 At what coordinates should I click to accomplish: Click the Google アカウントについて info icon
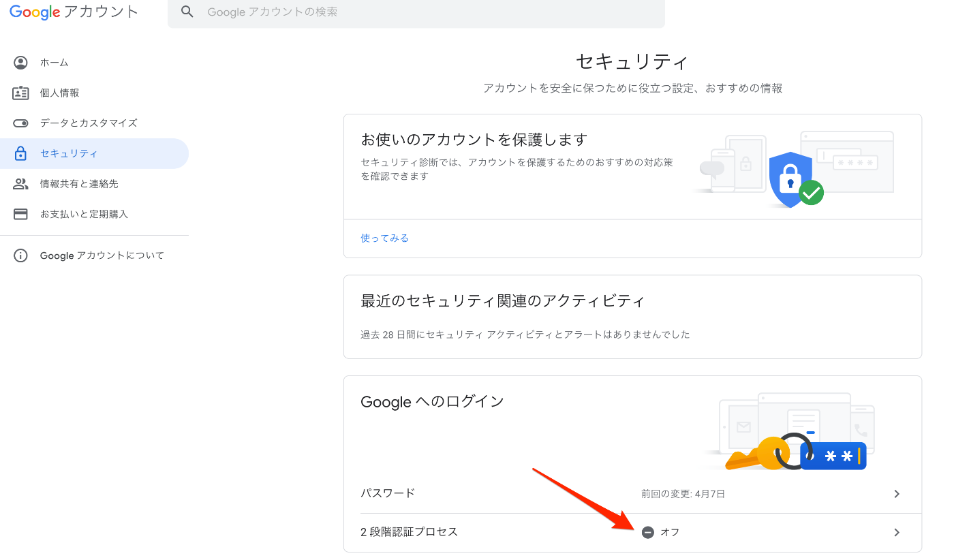[x=21, y=255]
